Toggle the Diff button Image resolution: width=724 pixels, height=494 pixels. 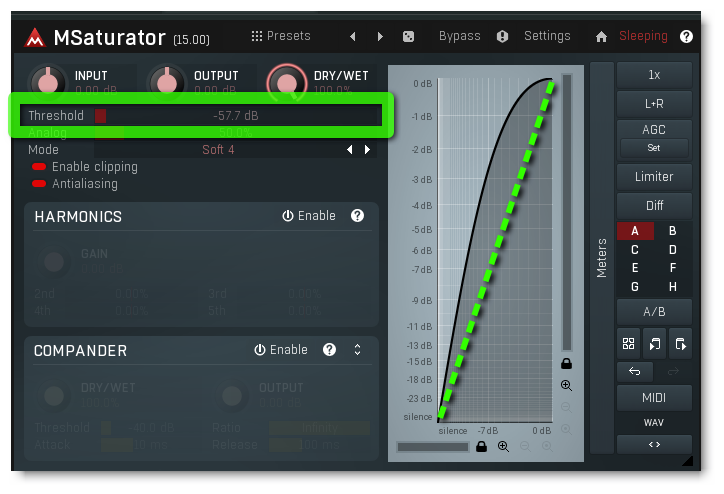point(654,205)
